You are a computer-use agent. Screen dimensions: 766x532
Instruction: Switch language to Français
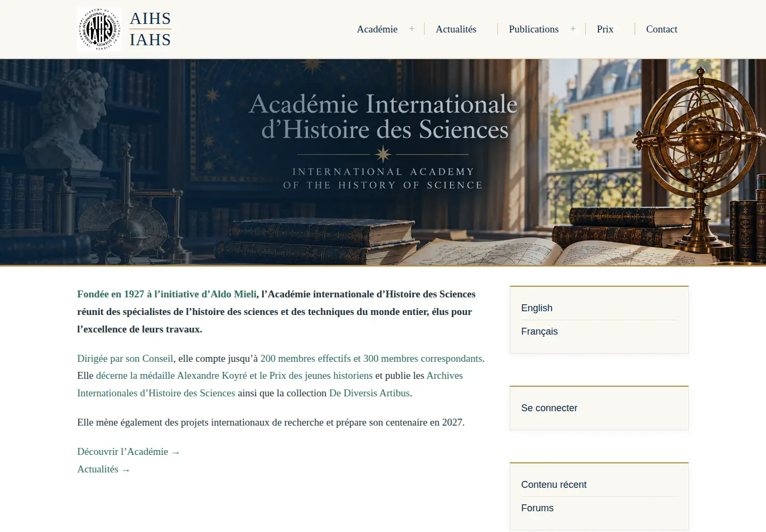pos(539,331)
